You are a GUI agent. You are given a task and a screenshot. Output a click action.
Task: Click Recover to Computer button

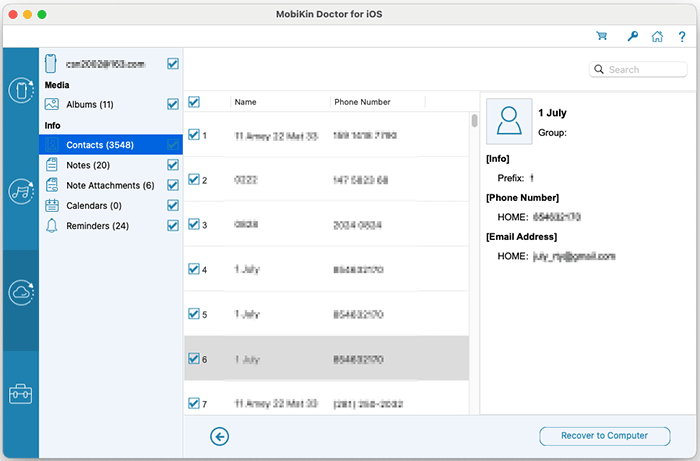tap(604, 436)
